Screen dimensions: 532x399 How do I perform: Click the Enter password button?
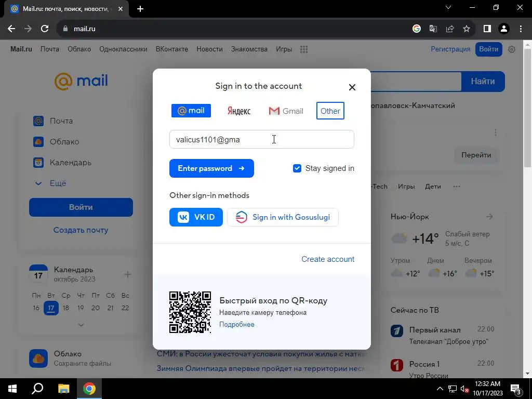pos(212,168)
